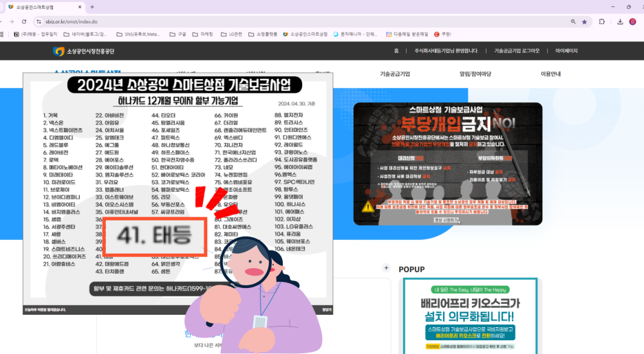Click the text 103. LG유플러스
This screenshot has height=354, width=644.
pos(294,226)
